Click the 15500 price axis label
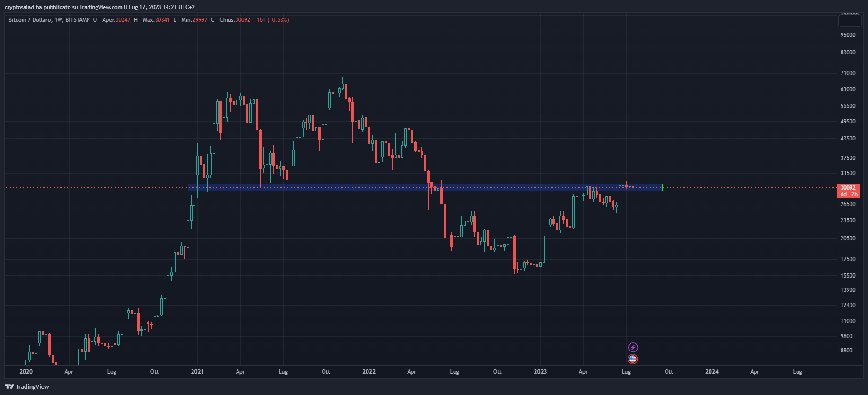 [x=848, y=276]
